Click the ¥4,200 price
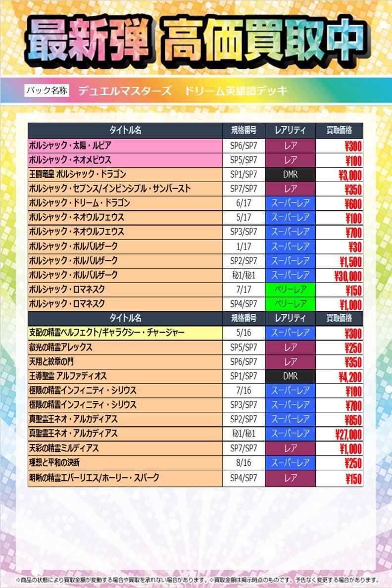Image resolution: width=392 pixels, height=588 pixels. 350,377
